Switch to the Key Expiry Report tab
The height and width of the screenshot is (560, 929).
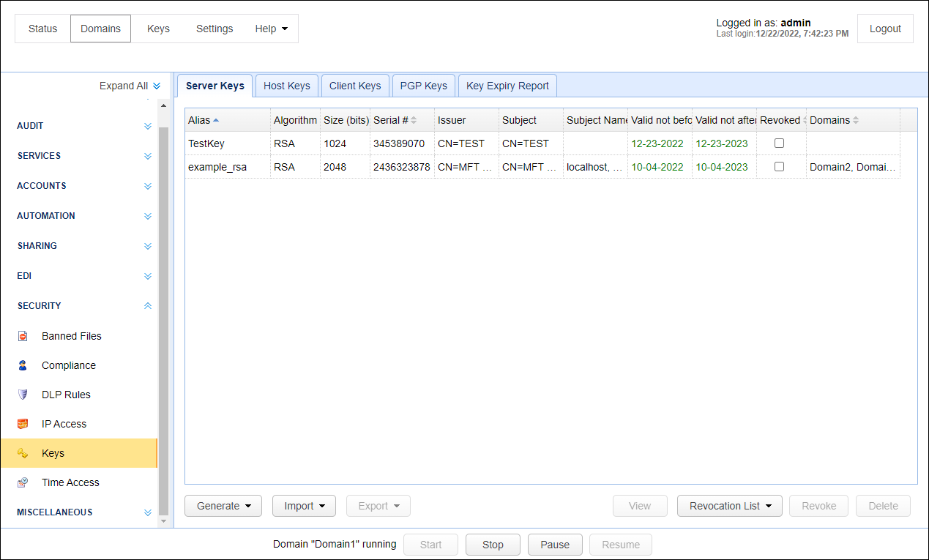(x=507, y=86)
